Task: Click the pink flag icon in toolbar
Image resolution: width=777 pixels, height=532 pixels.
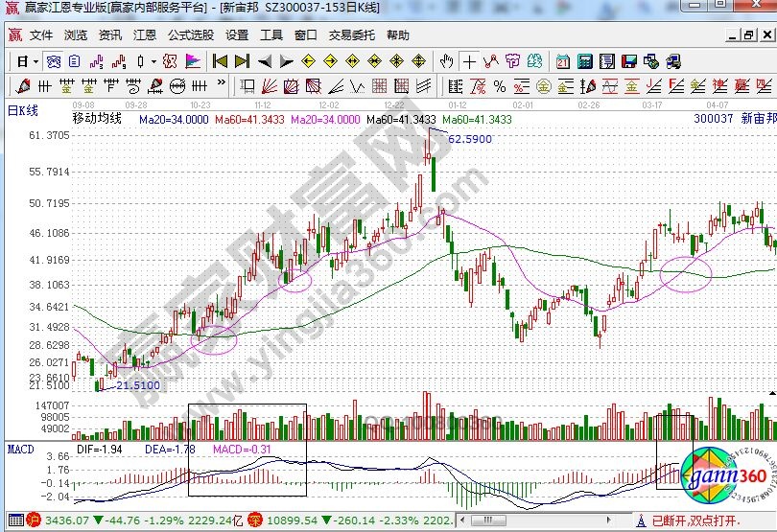Action: click(x=193, y=60)
